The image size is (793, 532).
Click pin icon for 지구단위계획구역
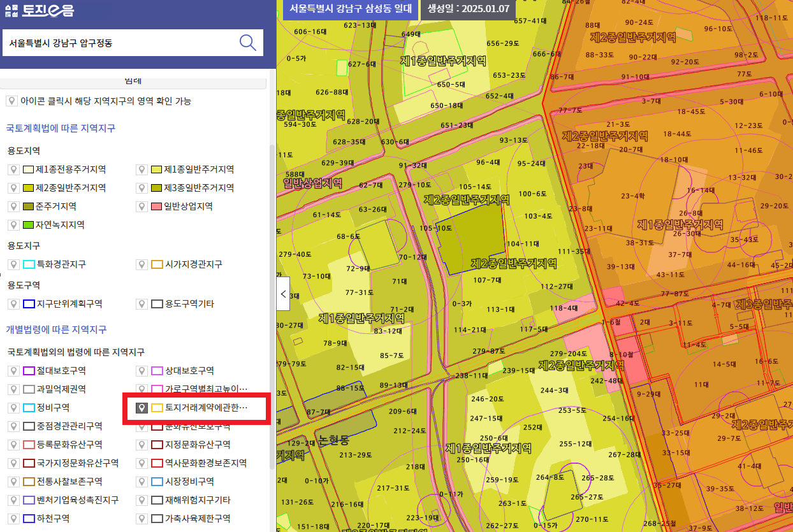(x=12, y=304)
